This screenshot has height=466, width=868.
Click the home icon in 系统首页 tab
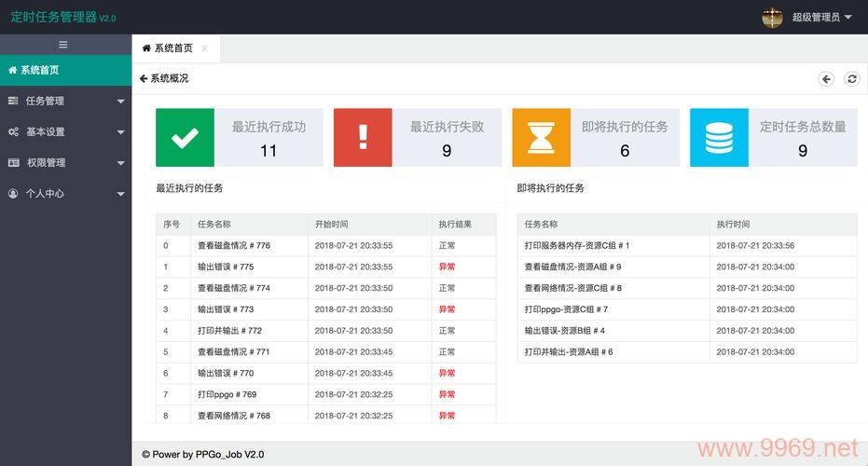click(x=146, y=48)
